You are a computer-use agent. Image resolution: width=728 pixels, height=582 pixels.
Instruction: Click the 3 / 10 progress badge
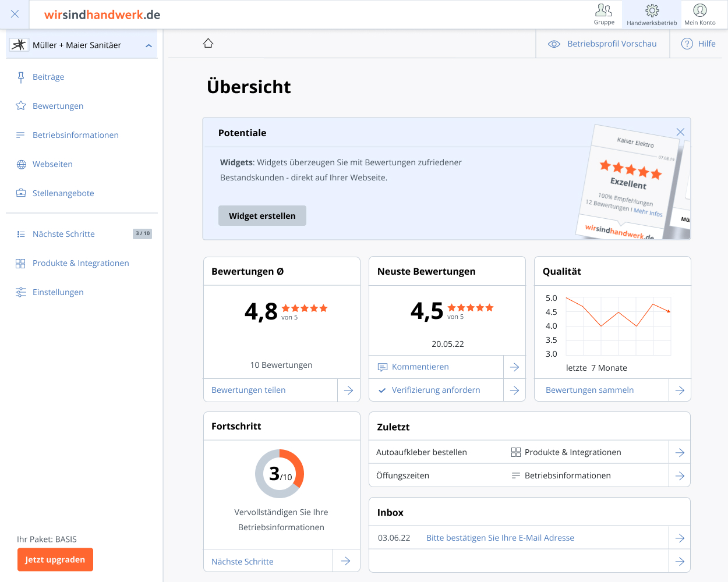tap(143, 233)
